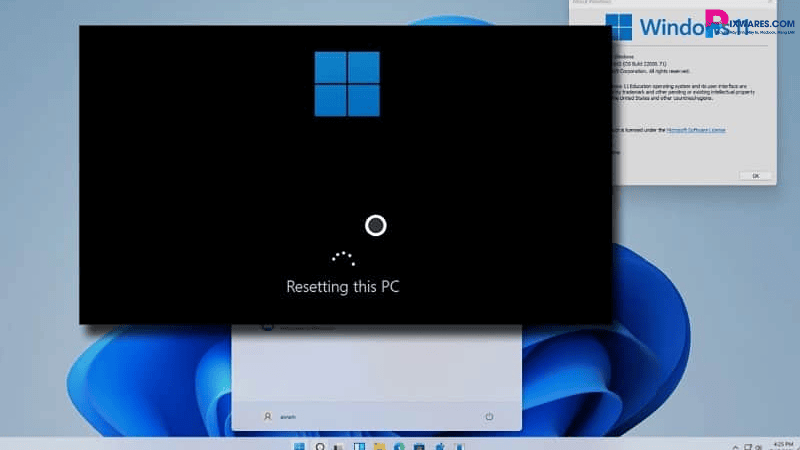Viewport: 800px width, 450px height.
Task: Open Microsoft Edge from the taskbar
Action: coord(399,443)
